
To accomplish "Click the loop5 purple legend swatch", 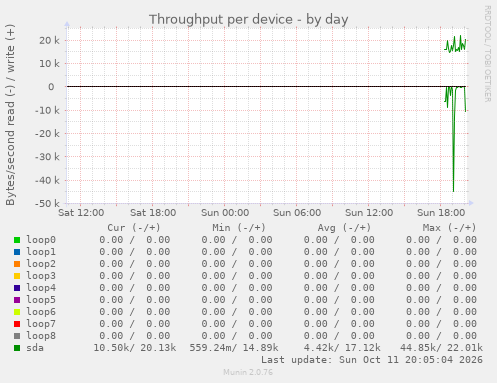I will [17, 300].
